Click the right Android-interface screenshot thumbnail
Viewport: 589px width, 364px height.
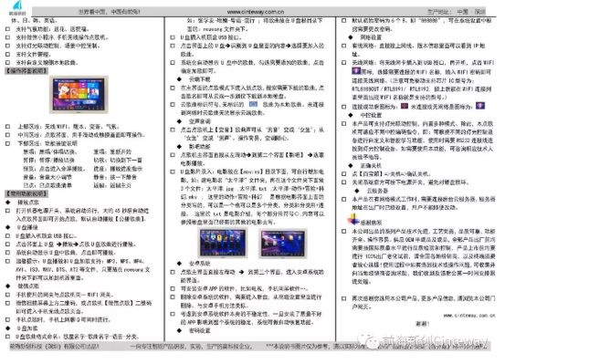(x=282, y=244)
